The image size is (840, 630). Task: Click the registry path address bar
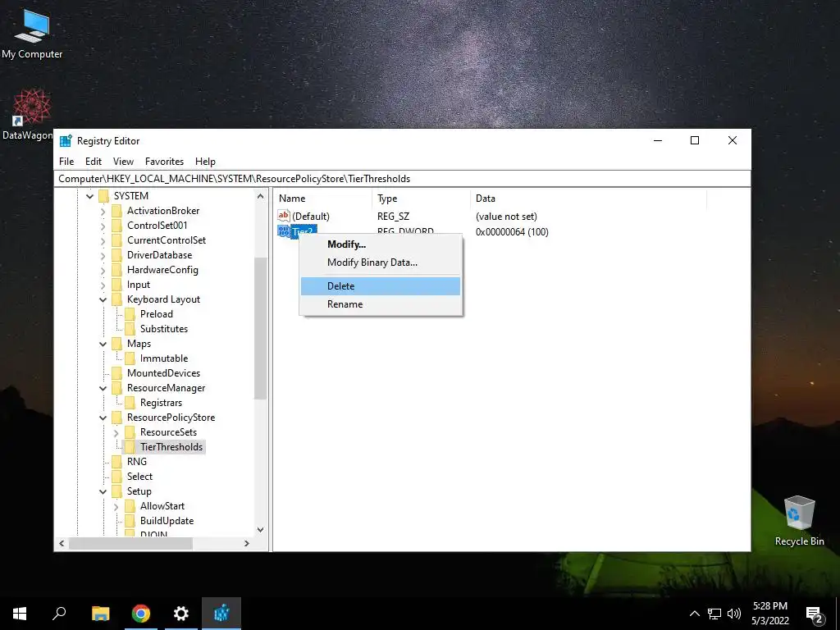402,179
